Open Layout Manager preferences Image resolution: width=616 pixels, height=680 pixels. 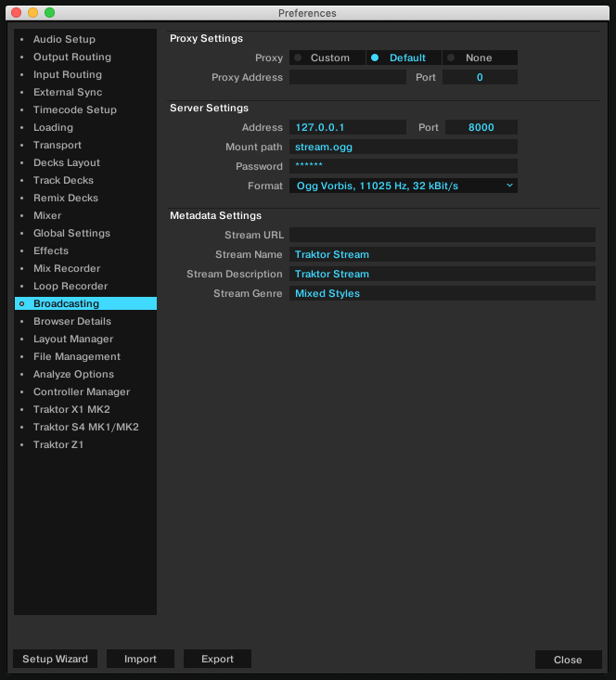[x=85, y=339]
